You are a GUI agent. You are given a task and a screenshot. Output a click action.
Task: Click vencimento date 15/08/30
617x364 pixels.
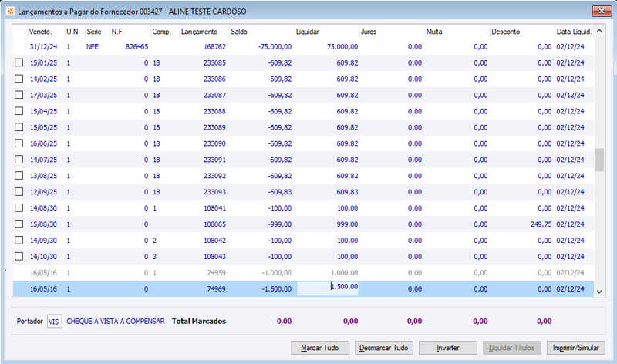click(x=43, y=224)
